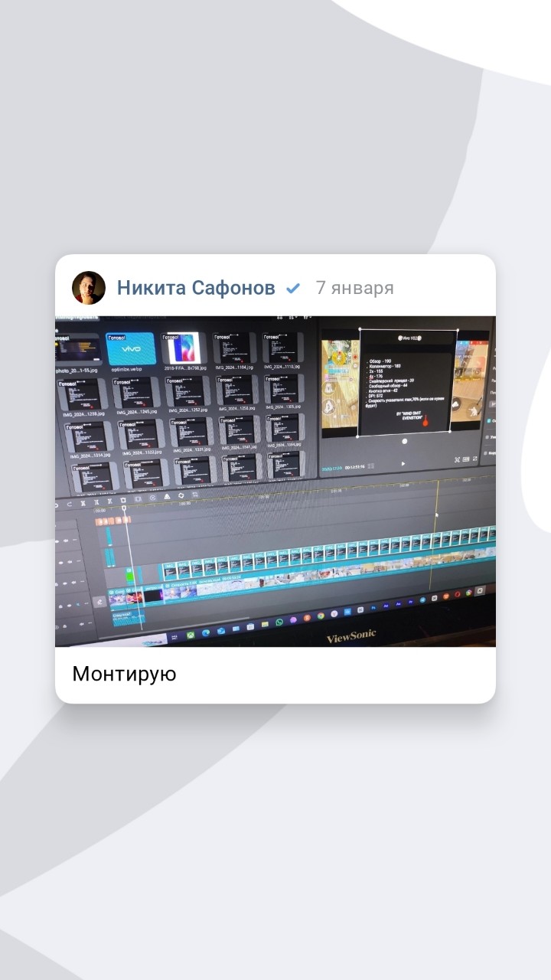
Task: Click the trim-right icon in the timeline toolbar
Action: pyautogui.click(x=110, y=501)
